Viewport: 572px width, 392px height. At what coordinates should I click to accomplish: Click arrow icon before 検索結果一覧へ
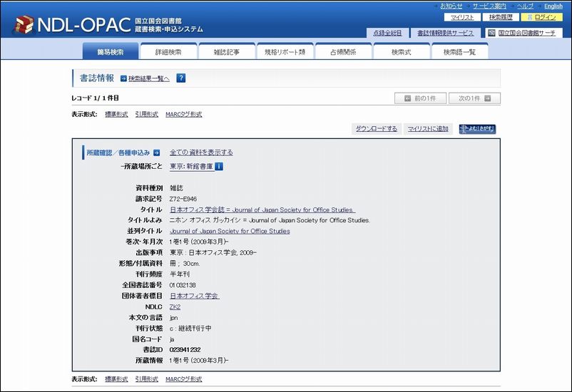pyautogui.click(x=123, y=78)
